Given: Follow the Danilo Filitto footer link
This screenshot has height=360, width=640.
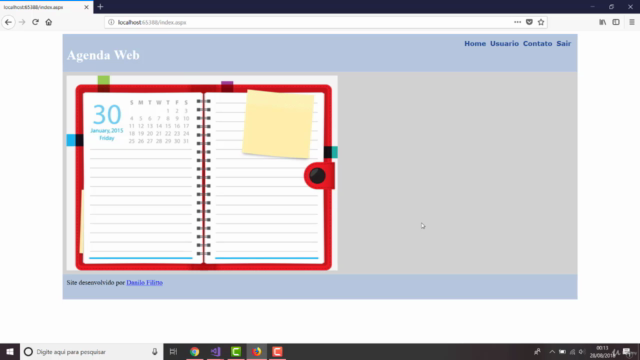Looking at the screenshot, I should 144,282.
